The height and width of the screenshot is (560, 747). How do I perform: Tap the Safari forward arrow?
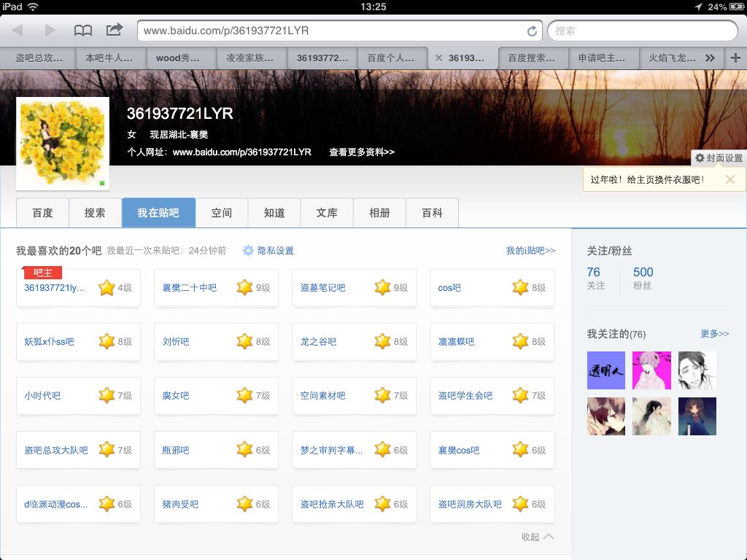(50, 31)
